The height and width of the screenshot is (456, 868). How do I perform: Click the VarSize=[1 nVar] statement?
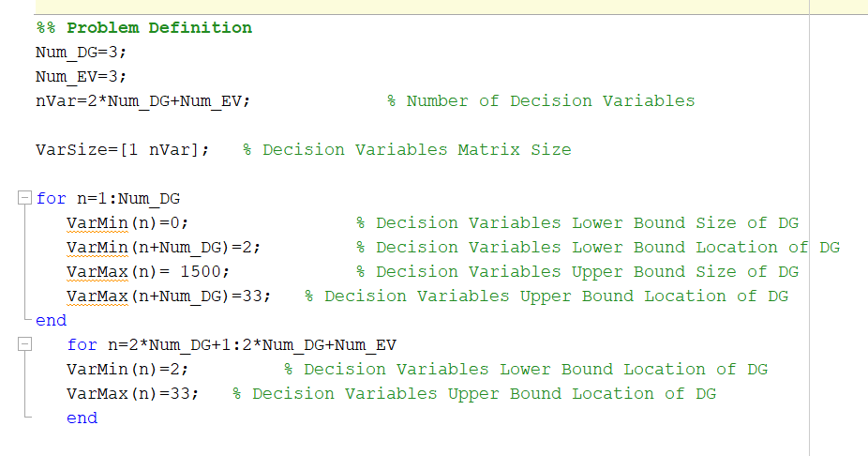pyautogui.click(x=123, y=149)
